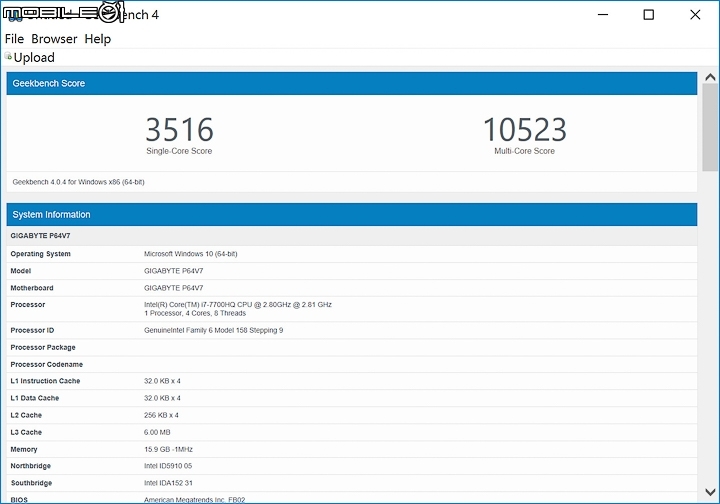Click the Operating System label
Screen dimensions: 720x504
40,254
